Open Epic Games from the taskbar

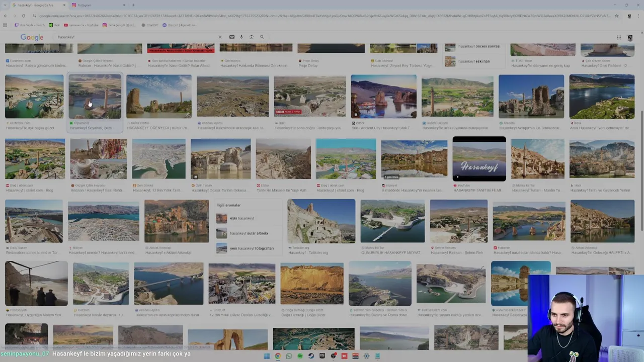[322, 356]
